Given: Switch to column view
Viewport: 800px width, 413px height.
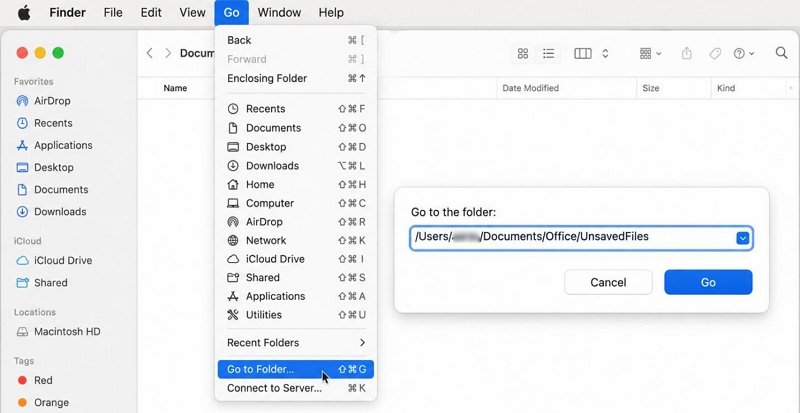Looking at the screenshot, I should click(583, 53).
